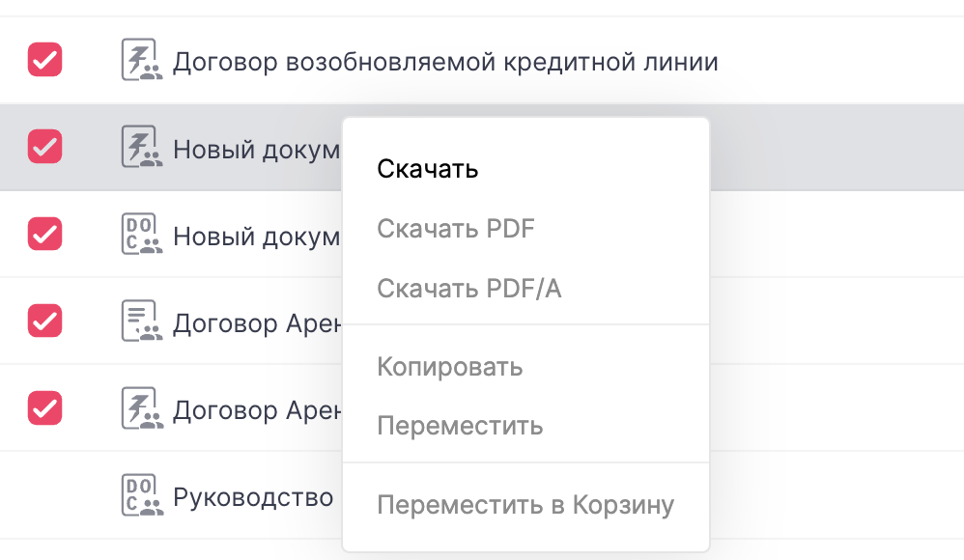Click Переместить в Корзину option
Screen dimensions: 964x560
click(x=525, y=505)
